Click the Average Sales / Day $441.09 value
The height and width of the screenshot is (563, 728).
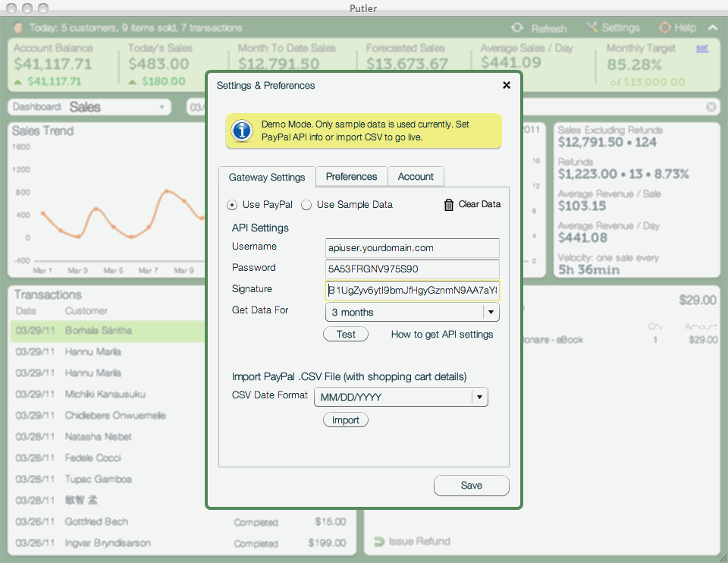click(510, 62)
